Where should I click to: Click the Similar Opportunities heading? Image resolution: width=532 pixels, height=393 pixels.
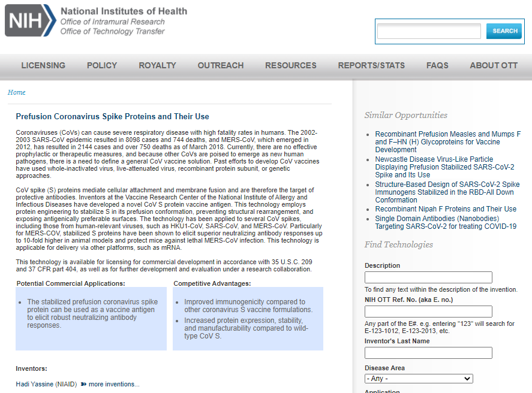click(x=406, y=115)
